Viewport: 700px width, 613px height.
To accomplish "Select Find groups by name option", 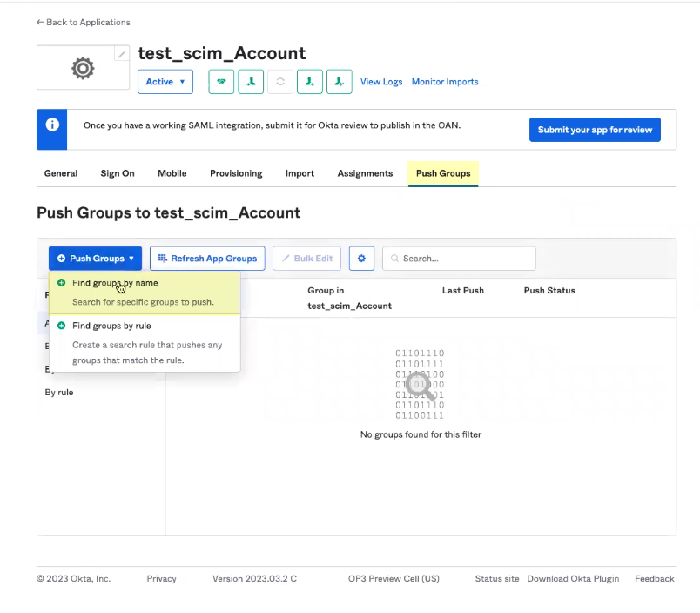I will point(115,283).
